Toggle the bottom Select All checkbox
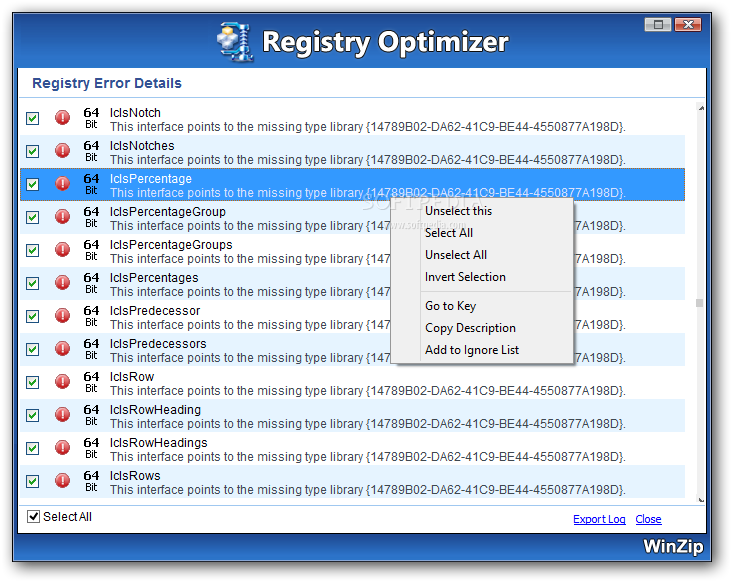The image size is (732, 582). [x=33, y=517]
